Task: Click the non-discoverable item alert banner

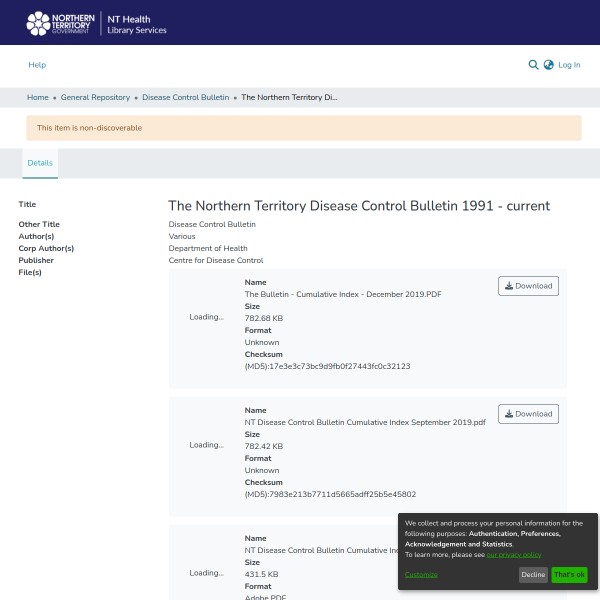Action: pyautogui.click(x=303, y=128)
